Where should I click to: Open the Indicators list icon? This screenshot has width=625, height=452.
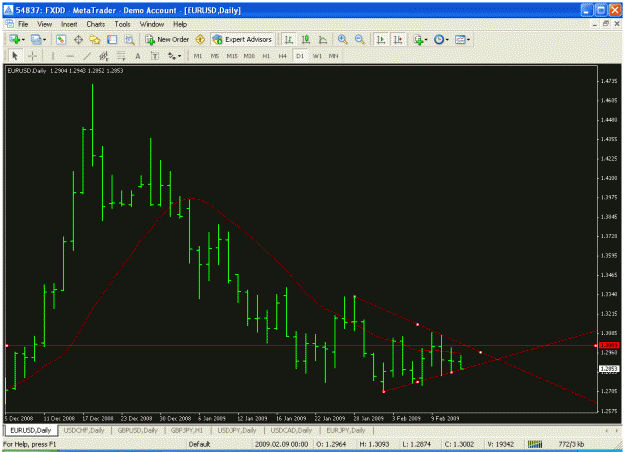tap(418, 39)
